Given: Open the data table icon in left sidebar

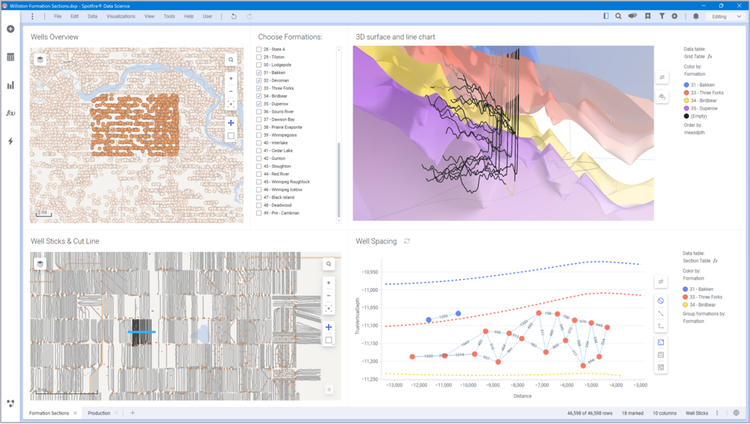Looking at the screenshot, I should pos(11,57).
